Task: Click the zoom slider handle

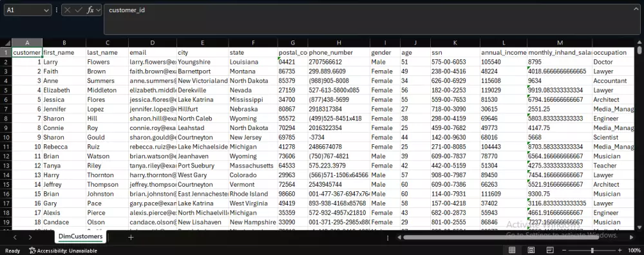Action: point(592,250)
